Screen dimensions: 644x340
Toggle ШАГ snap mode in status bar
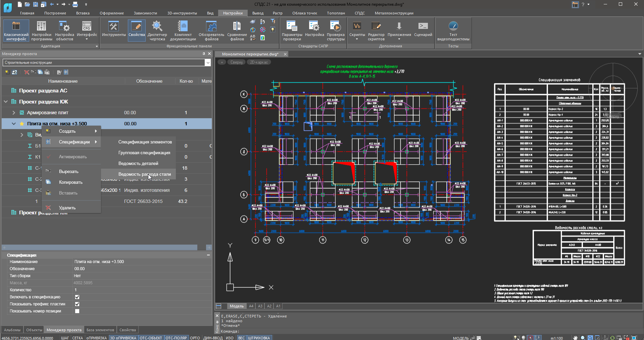pyautogui.click(x=65, y=338)
